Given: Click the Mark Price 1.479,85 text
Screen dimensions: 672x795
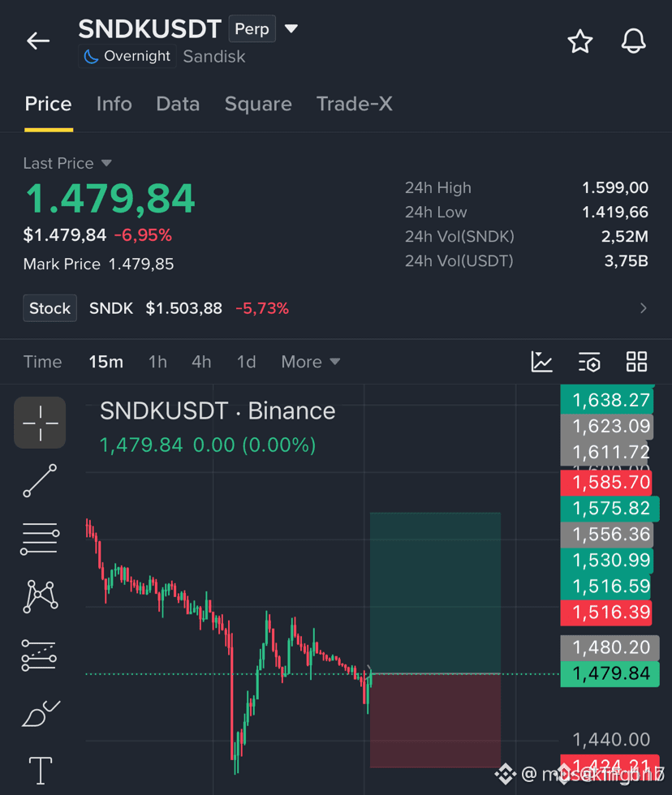Looking at the screenshot, I should pos(98,264).
